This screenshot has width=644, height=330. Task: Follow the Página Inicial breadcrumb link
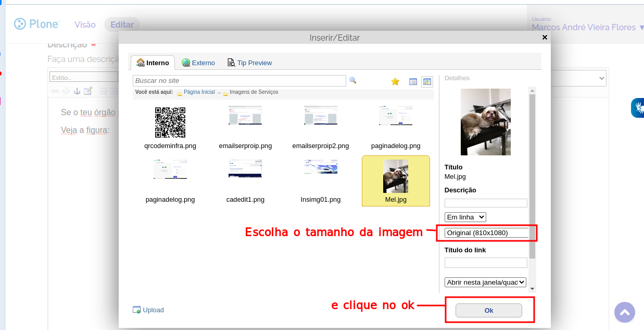[x=199, y=92]
